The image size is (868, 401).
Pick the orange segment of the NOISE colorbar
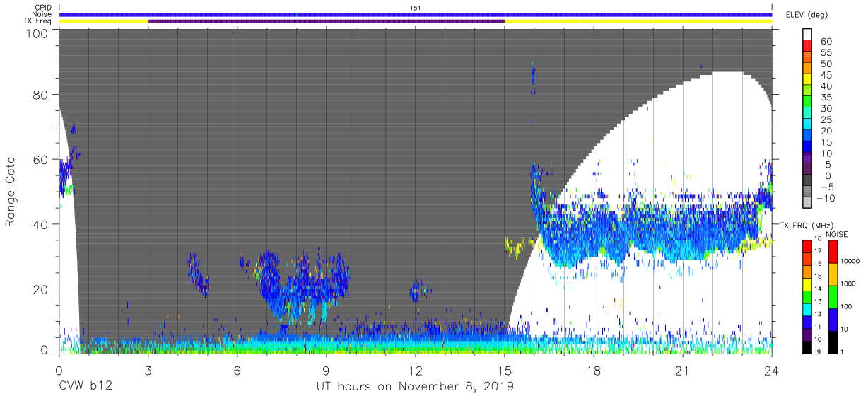[x=833, y=274]
